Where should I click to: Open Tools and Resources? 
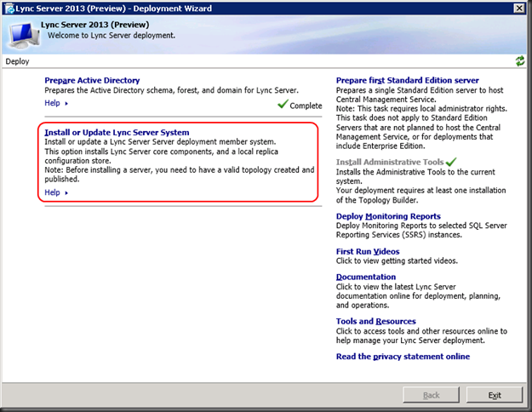click(375, 322)
